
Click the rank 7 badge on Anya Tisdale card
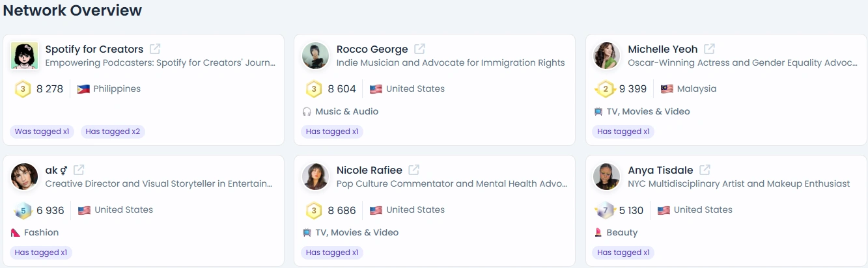point(606,210)
